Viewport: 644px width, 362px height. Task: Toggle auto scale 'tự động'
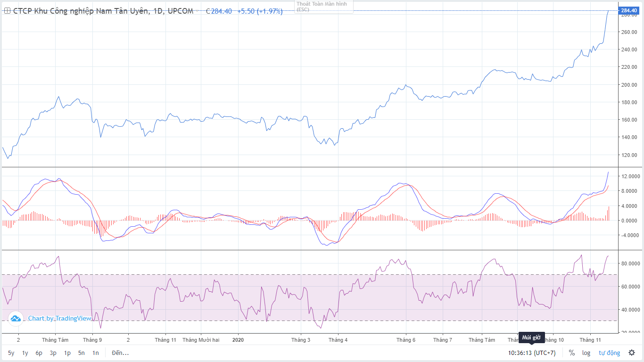point(610,353)
